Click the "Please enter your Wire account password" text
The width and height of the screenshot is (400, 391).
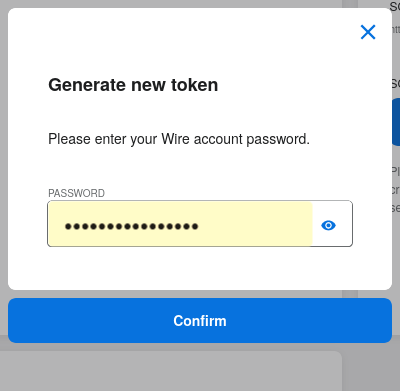coord(179,139)
